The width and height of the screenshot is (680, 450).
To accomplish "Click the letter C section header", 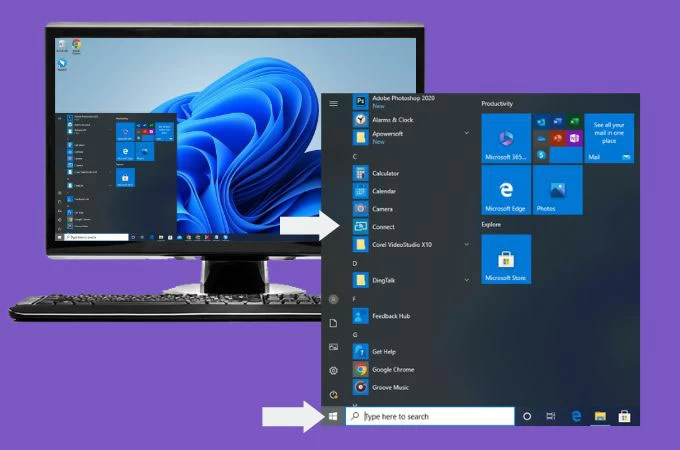I will 355,157.
